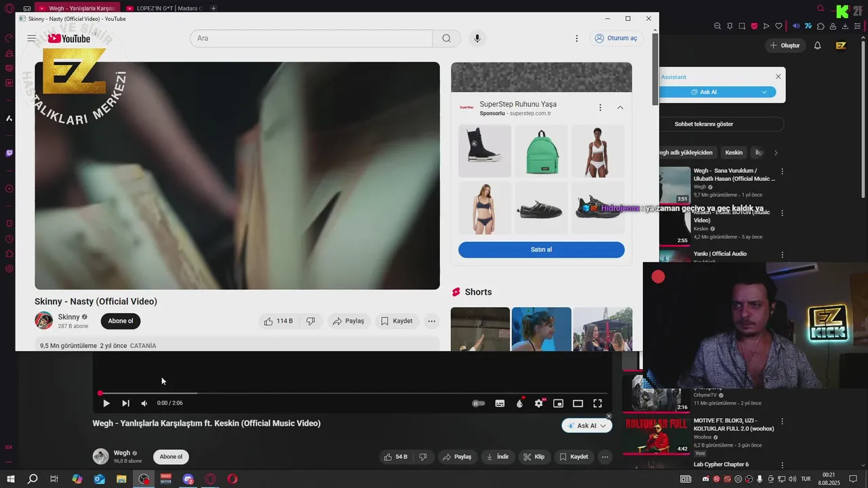This screenshot has width=868, height=488.
Task: Open File Explorer from taskbar
Action: point(121,479)
